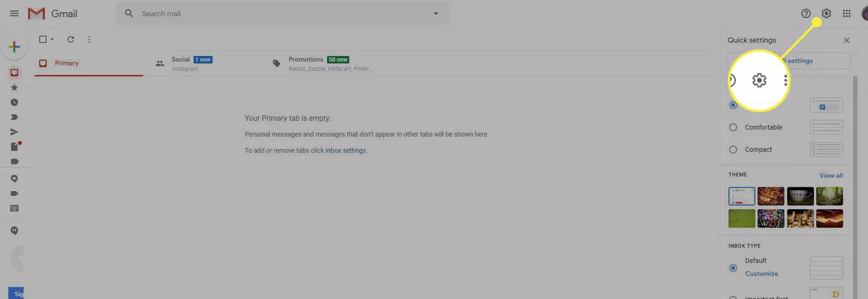This screenshot has height=299, width=868.
Task: Click 'Reddit, Zazzle, Instacart' senders text
Action: [x=330, y=69]
